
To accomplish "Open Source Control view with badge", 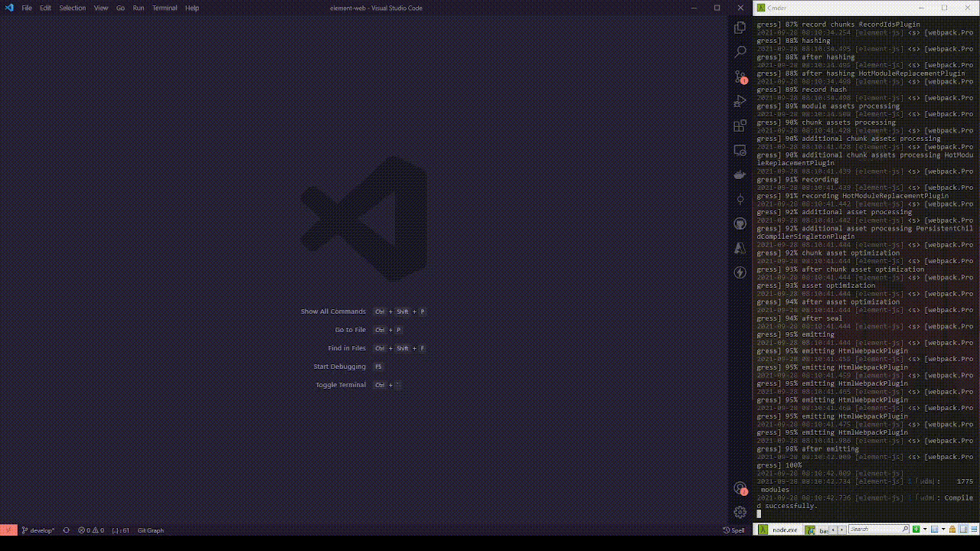I will [x=740, y=77].
